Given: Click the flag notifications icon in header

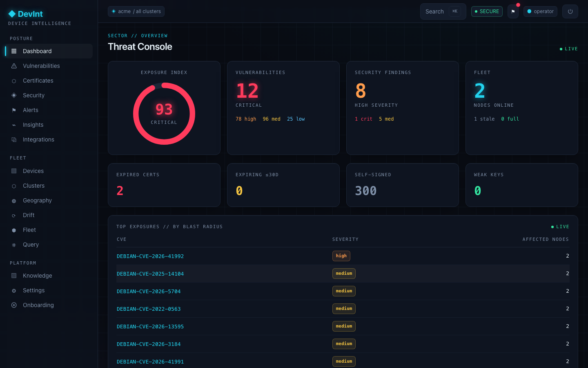Looking at the screenshot, I should tap(513, 11).
